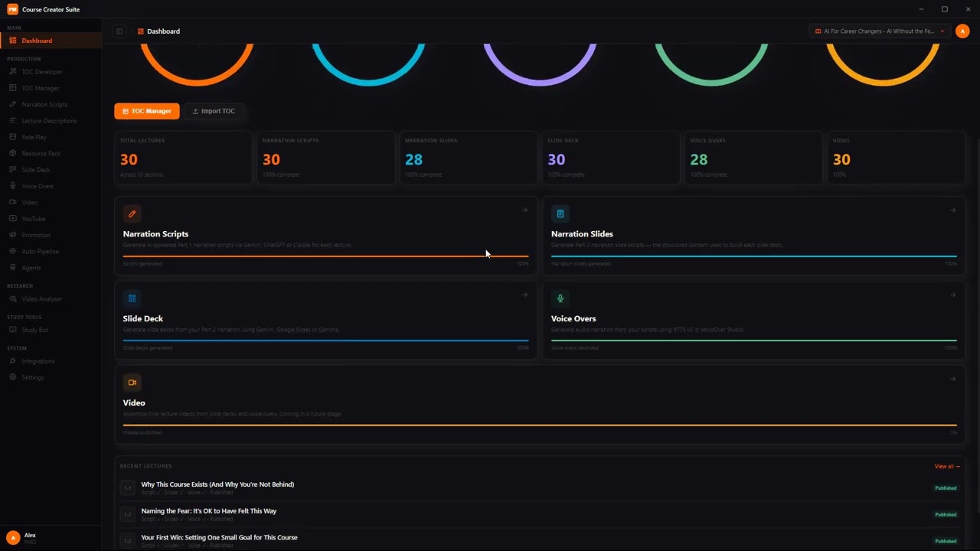The height and width of the screenshot is (551, 980).
Task: Open Lecture Descriptions in the sidebar
Action: tap(51, 121)
